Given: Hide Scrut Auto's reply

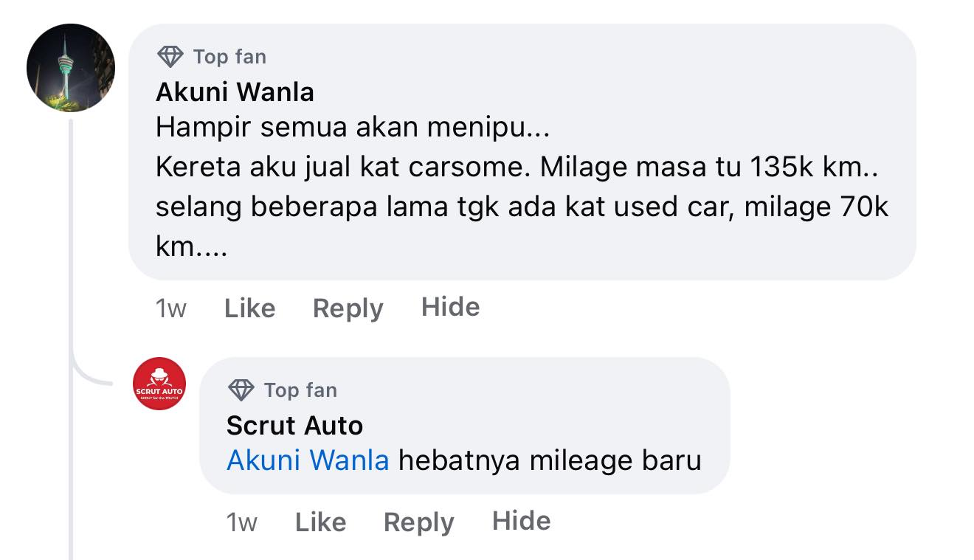Looking at the screenshot, I should point(521,521).
